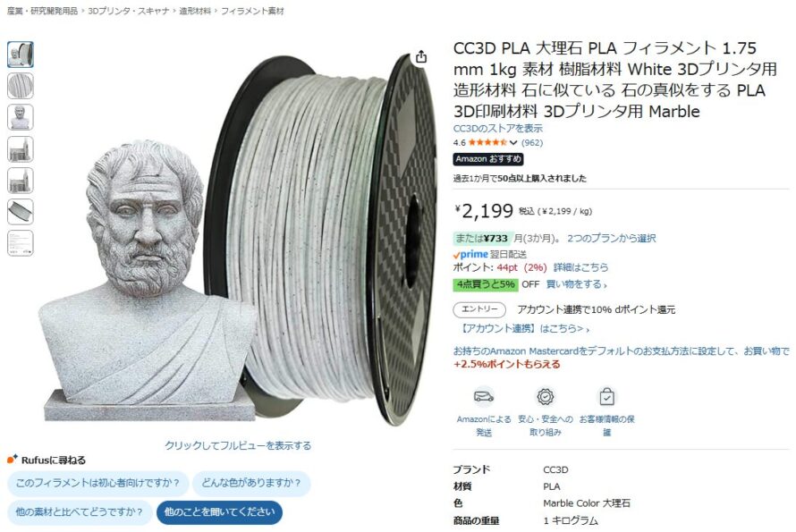The width and height of the screenshot is (796, 532).
Task: Open the 3Dプリンタ・スキャナ breadcrumb
Action: click(x=129, y=11)
